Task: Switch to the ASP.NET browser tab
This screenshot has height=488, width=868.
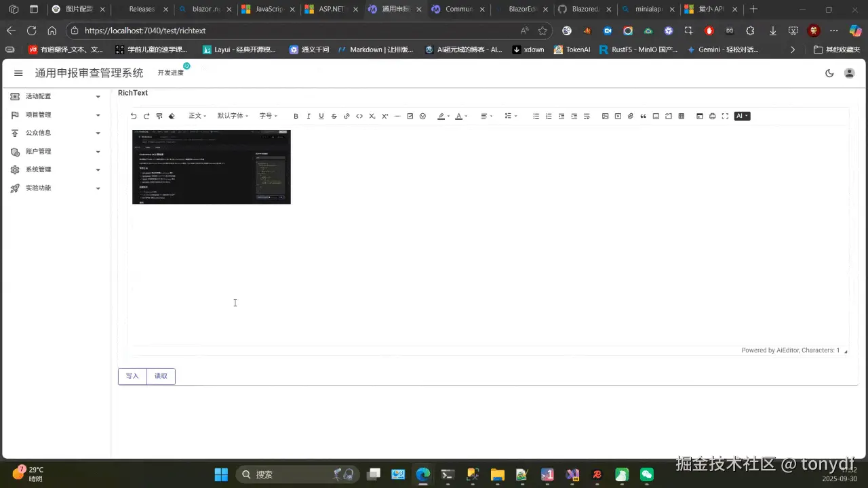Action: pos(332,9)
